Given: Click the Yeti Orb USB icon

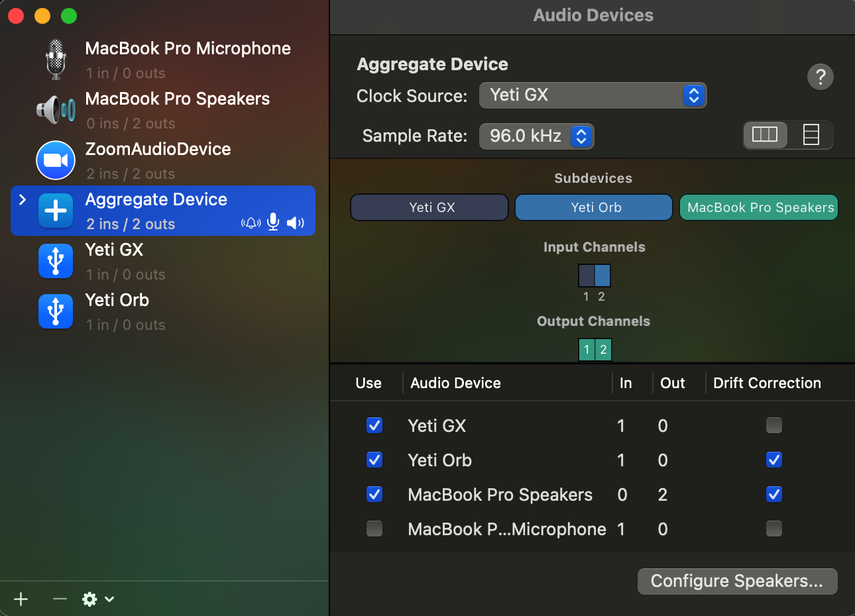Looking at the screenshot, I should pyautogui.click(x=56, y=311).
